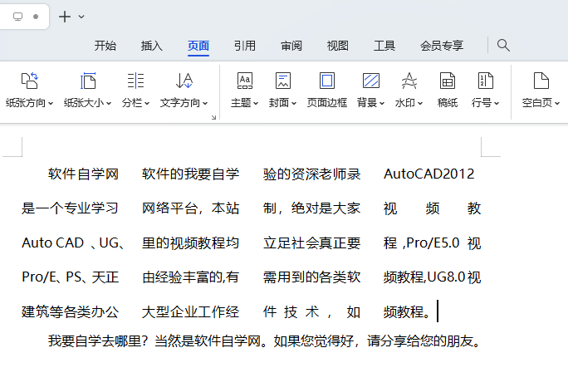Image resolution: width=568 pixels, height=392 pixels.
Task: Expand the 封面 dropdown arrow
Action: [x=294, y=104]
